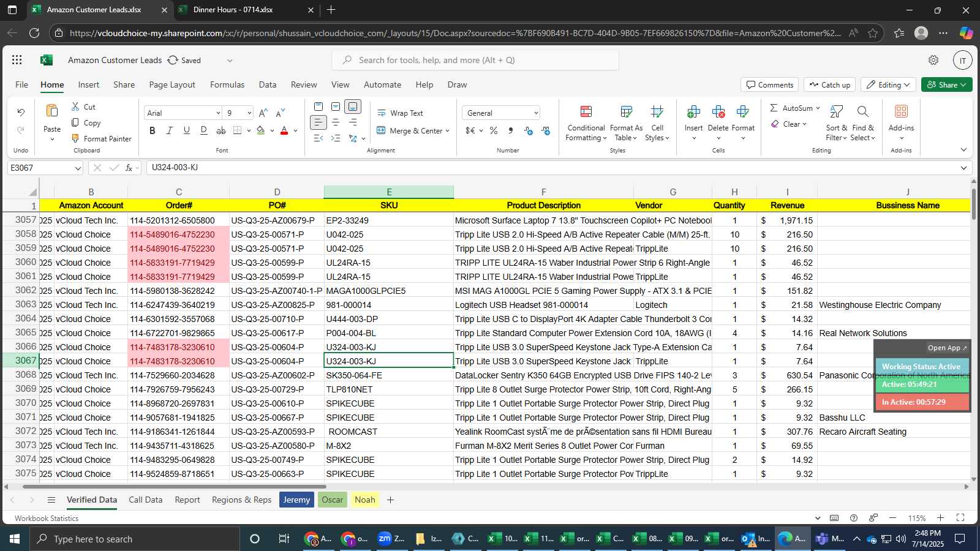
Task: Open the File menu
Action: 21,84
